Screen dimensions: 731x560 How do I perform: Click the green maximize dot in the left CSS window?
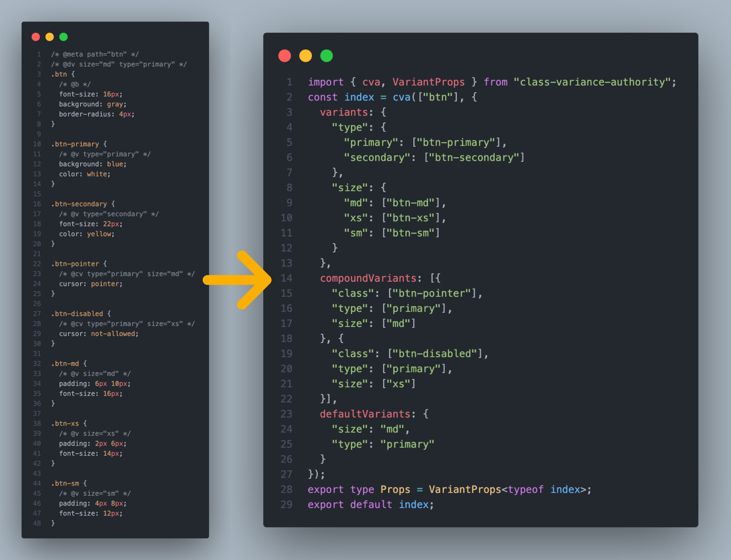tap(63, 37)
